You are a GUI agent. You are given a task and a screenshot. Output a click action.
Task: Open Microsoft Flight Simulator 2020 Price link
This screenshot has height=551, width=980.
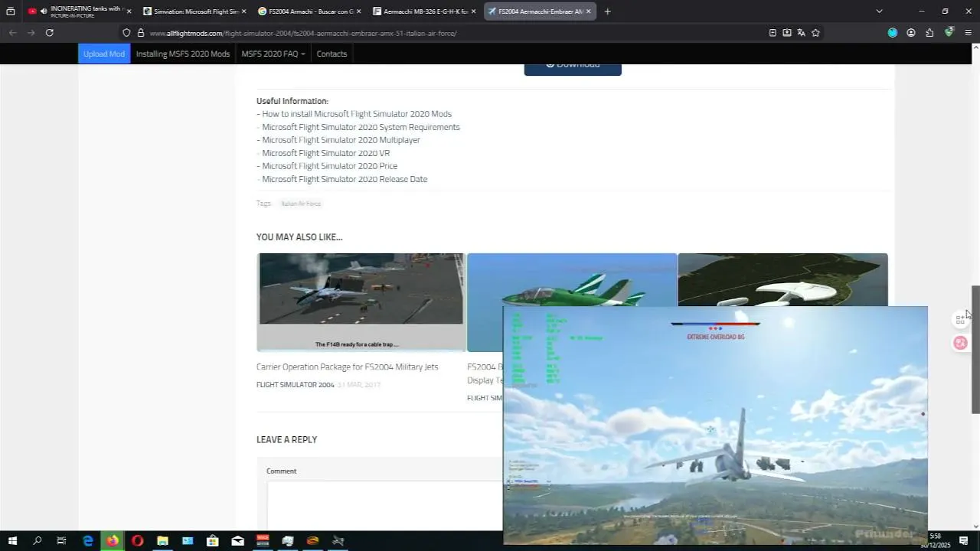tap(329, 166)
